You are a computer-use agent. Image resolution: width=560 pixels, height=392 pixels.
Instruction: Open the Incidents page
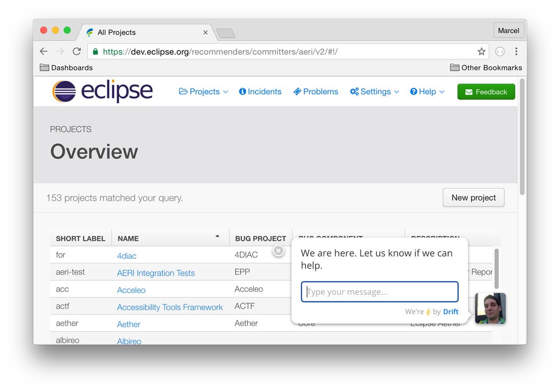click(x=260, y=92)
